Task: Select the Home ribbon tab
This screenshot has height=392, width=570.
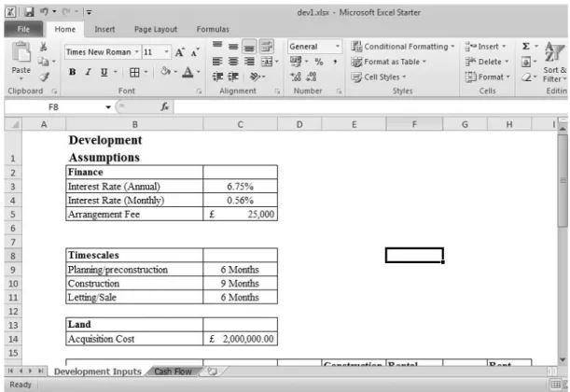Action: click(65, 29)
